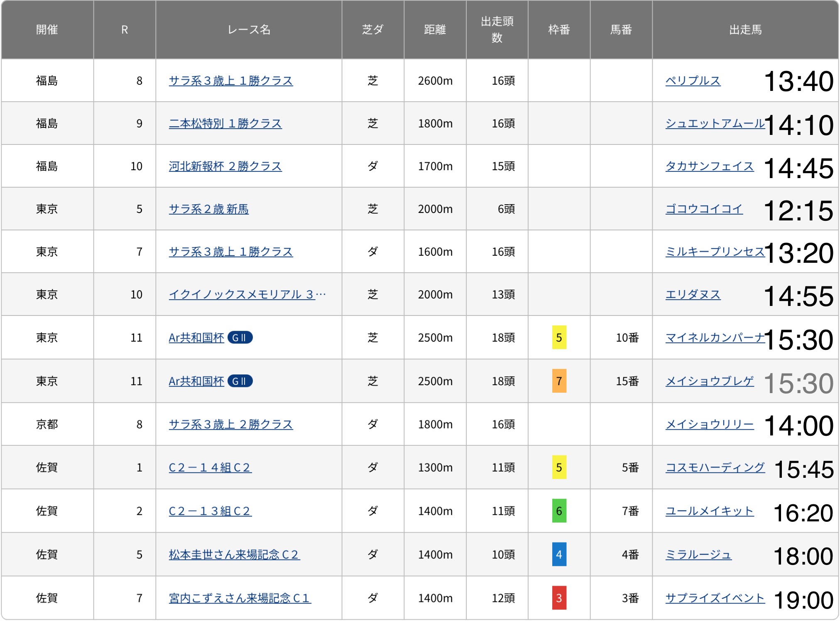
Task: Click the 出走馬 column header
Action: coord(745,29)
